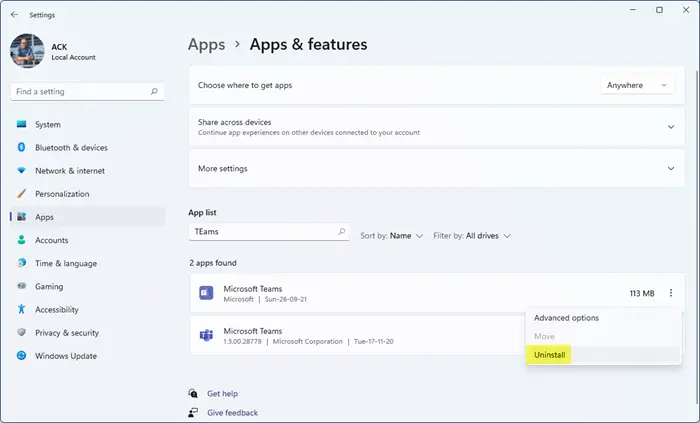The height and width of the screenshot is (423, 700).
Task: Click the Bluetooth icon in sidebar
Action: (21, 147)
